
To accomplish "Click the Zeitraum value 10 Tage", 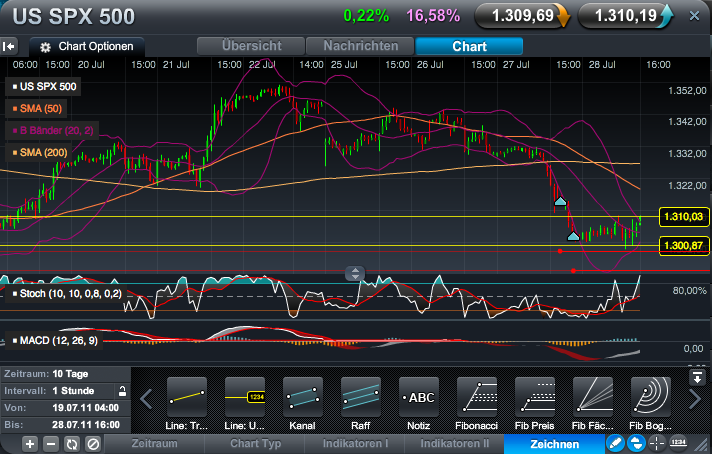I will tap(70, 374).
